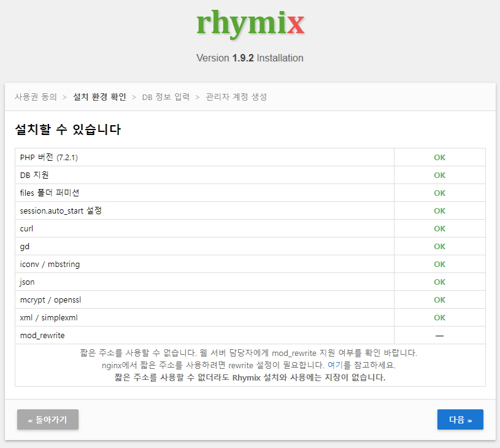Select the session.auto_start 설정 row label
The height and width of the screenshot is (448, 500).
(x=61, y=211)
